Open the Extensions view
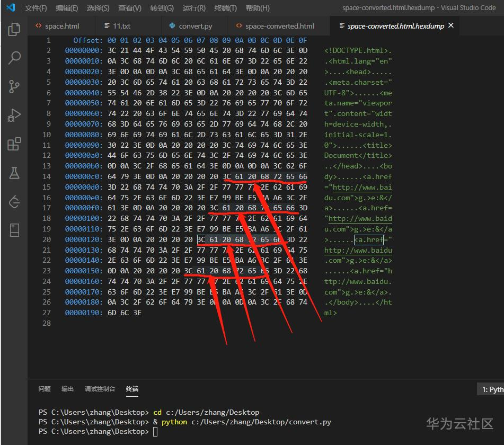The image size is (504, 445). (x=14, y=144)
